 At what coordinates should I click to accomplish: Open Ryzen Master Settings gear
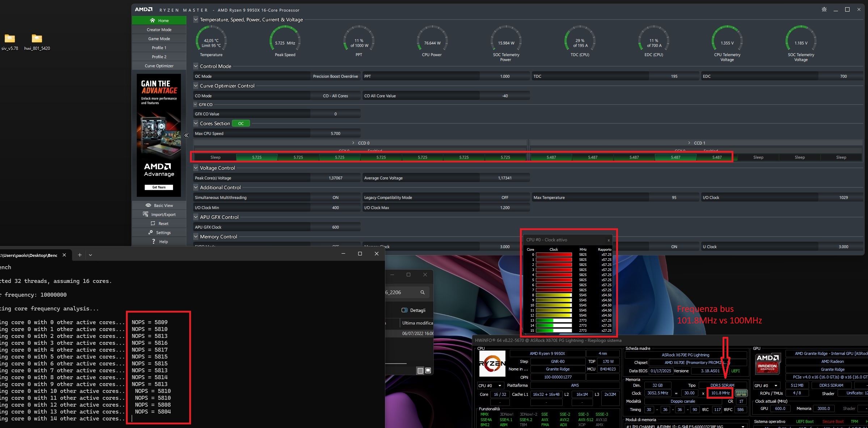coord(151,233)
